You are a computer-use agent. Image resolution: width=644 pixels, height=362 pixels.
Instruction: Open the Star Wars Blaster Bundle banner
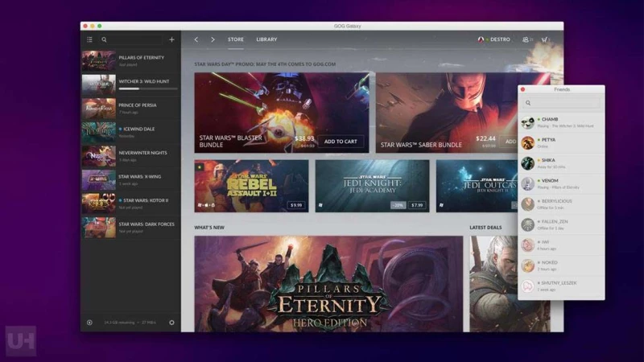(282, 113)
